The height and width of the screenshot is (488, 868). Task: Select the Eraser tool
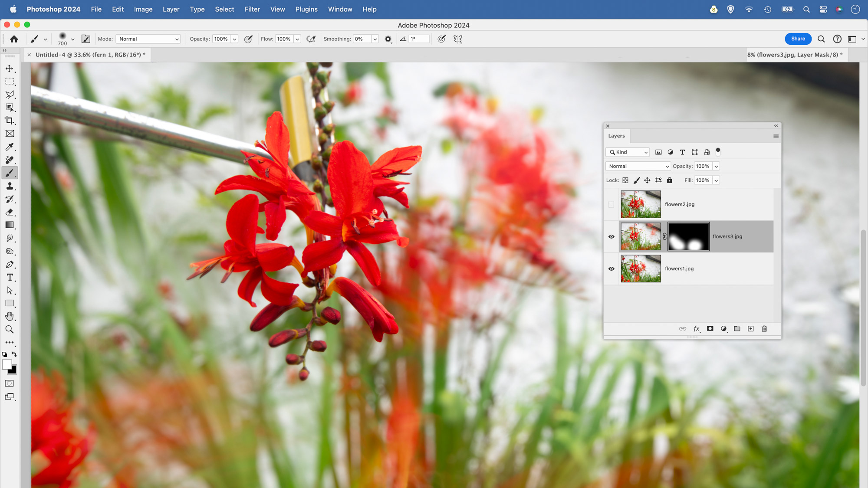[10, 212]
